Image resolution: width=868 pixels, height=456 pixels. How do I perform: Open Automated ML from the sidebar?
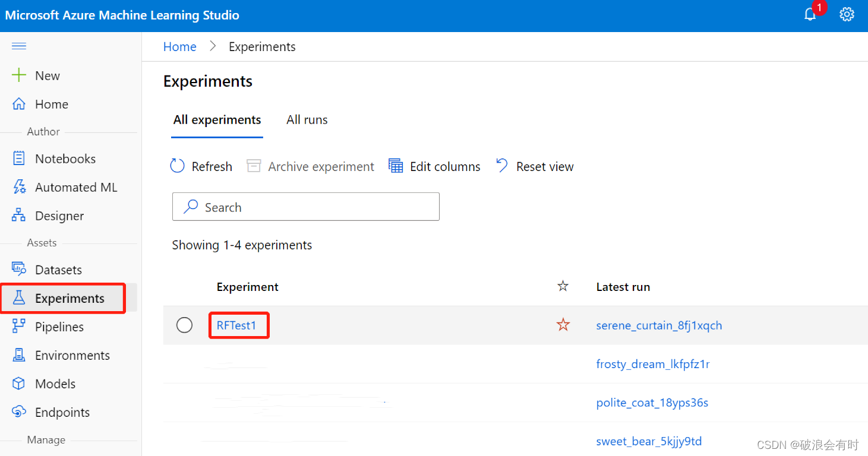point(76,187)
